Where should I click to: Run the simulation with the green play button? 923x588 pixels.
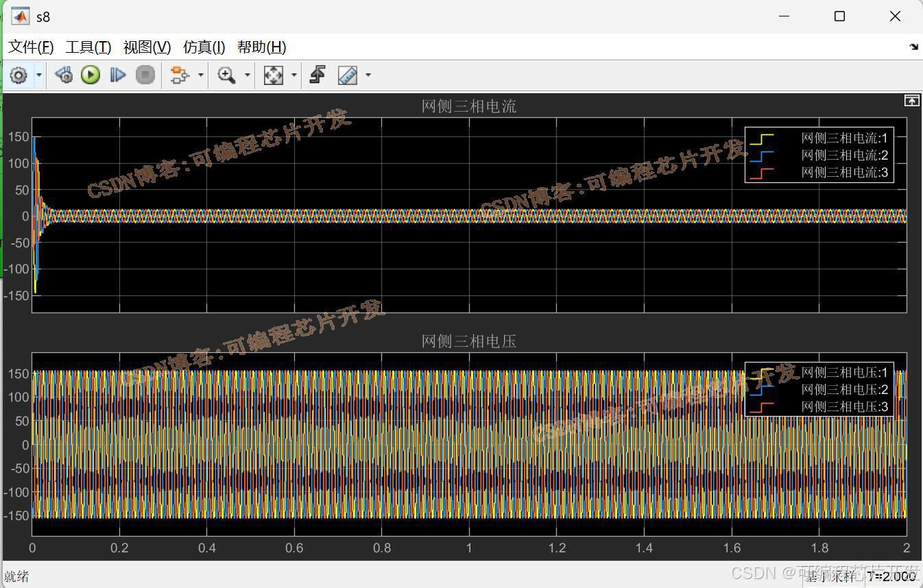click(x=91, y=75)
